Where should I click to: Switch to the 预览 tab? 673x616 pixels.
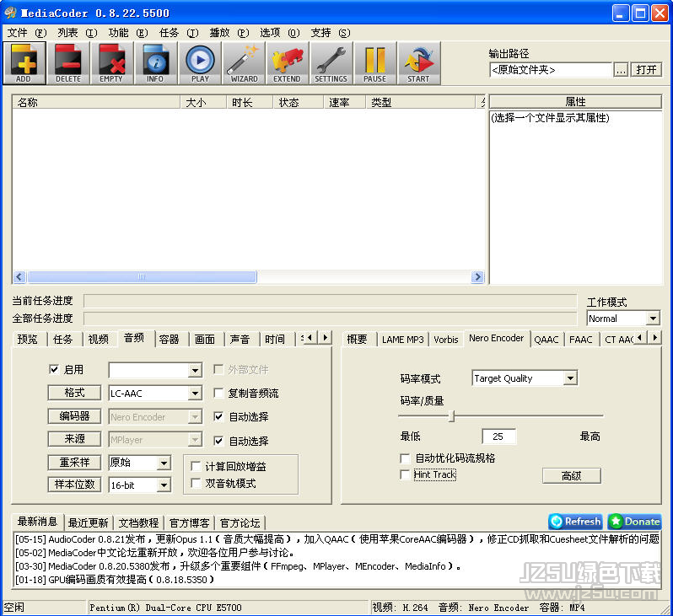pyautogui.click(x=28, y=340)
